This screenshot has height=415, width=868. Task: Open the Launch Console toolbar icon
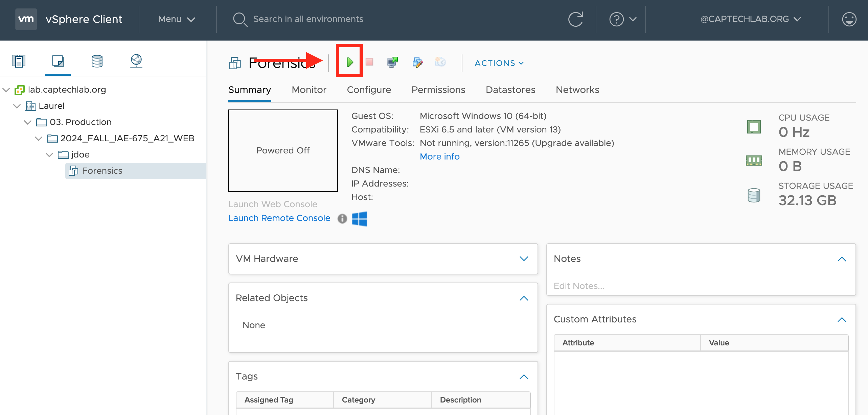[x=392, y=62]
